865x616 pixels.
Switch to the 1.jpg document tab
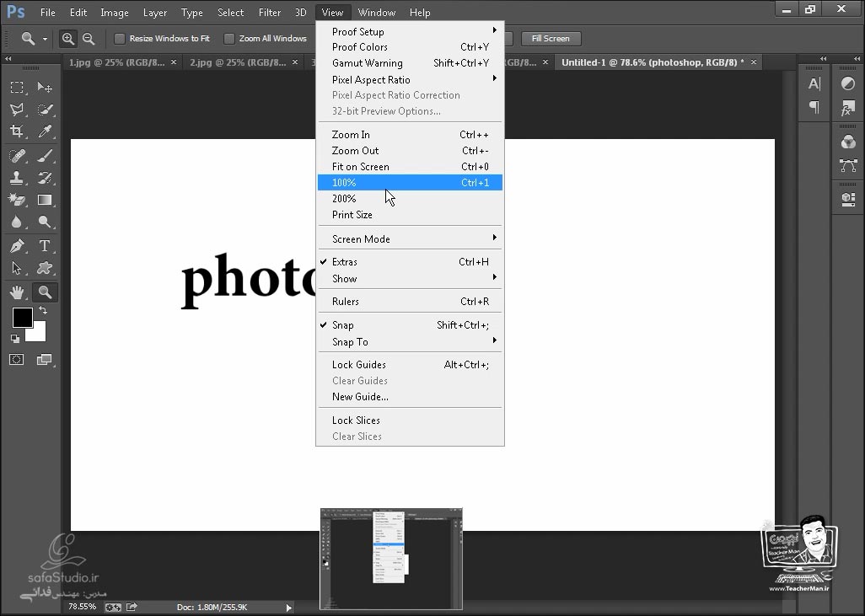tap(117, 62)
